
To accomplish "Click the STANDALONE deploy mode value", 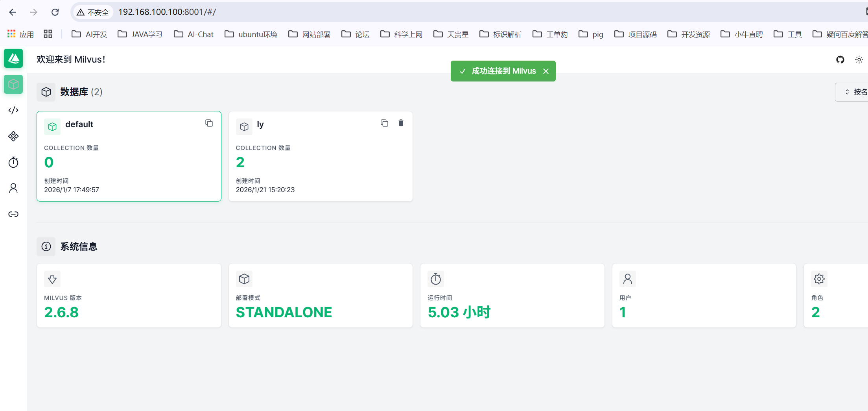I will coord(284,313).
